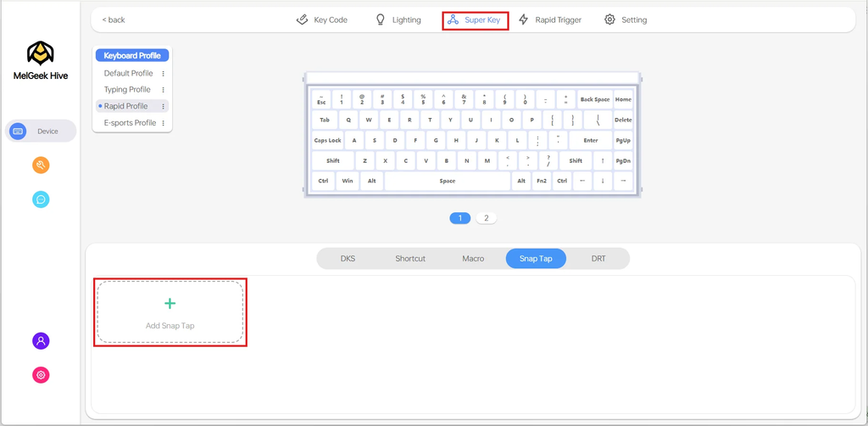Open Rapid Profile options menu dots
The height and width of the screenshot is (426, 868).
[x=164, y=106]
